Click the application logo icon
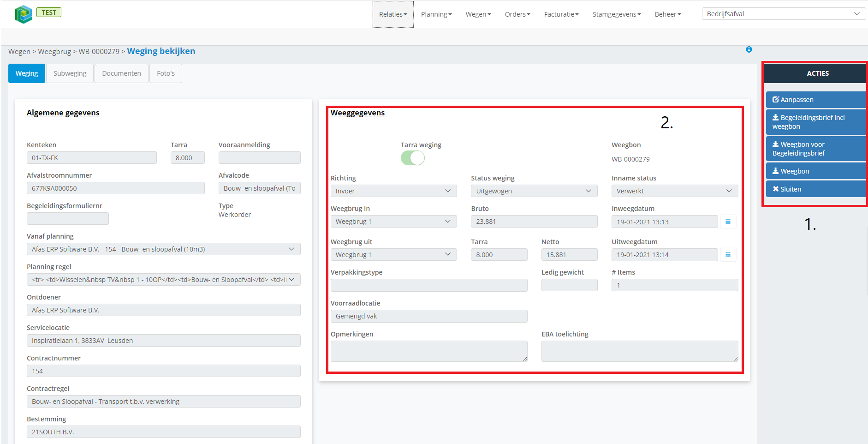 coord(23,14)
